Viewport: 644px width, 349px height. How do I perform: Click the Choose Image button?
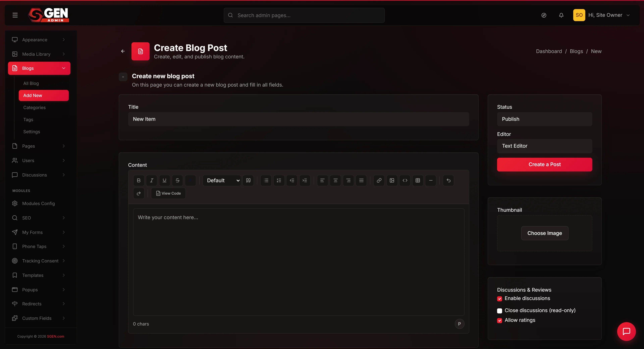[545, 233]
